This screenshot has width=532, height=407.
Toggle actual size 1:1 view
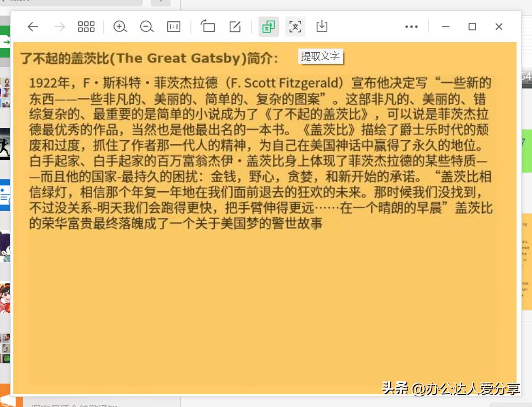173,26
